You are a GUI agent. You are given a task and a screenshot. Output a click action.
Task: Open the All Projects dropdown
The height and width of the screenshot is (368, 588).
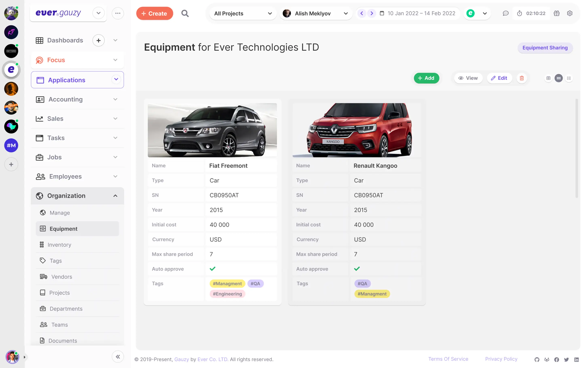click(243, 13)
